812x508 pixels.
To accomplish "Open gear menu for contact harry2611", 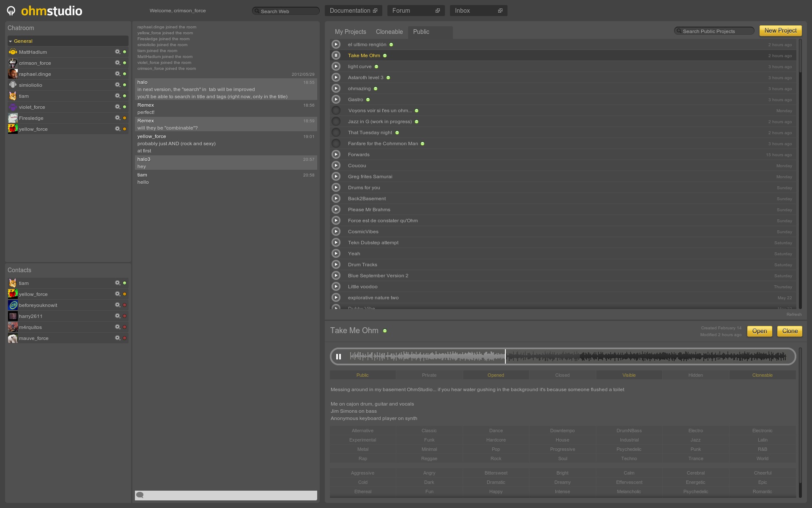I will point(118,316).
